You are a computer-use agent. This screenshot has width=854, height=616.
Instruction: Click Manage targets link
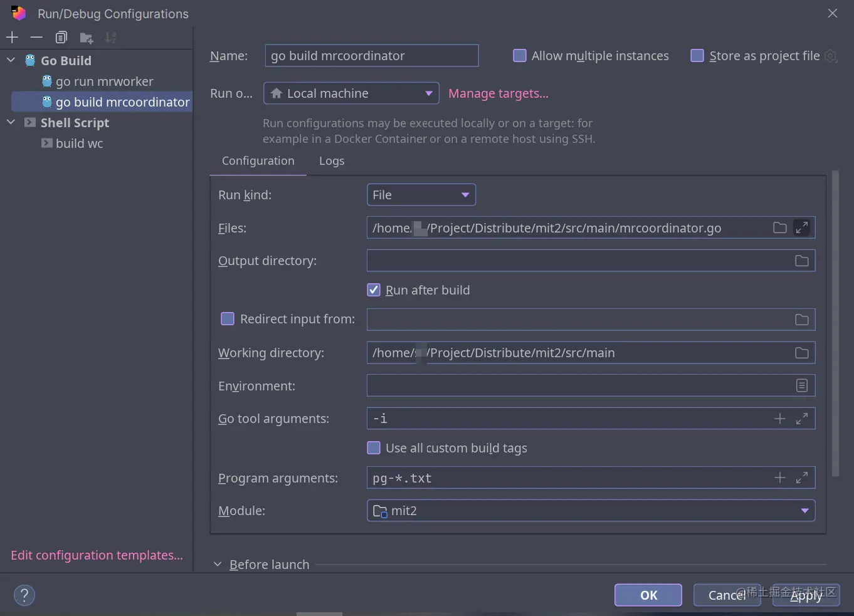pos(498,93)
